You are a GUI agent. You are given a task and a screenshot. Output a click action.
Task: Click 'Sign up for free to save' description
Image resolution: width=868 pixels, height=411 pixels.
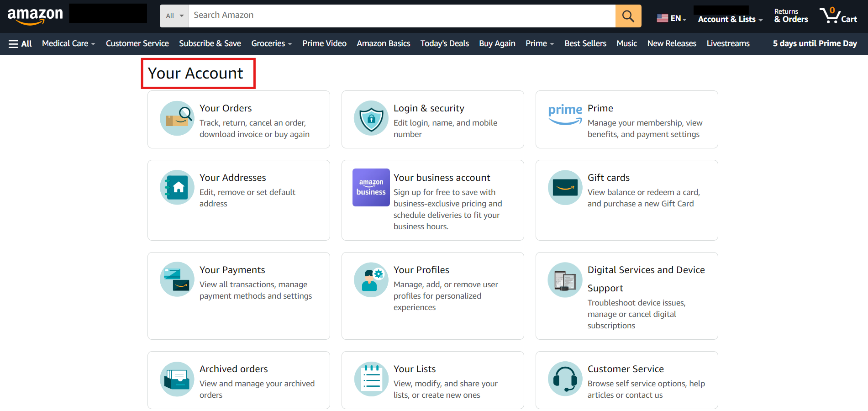447,210
